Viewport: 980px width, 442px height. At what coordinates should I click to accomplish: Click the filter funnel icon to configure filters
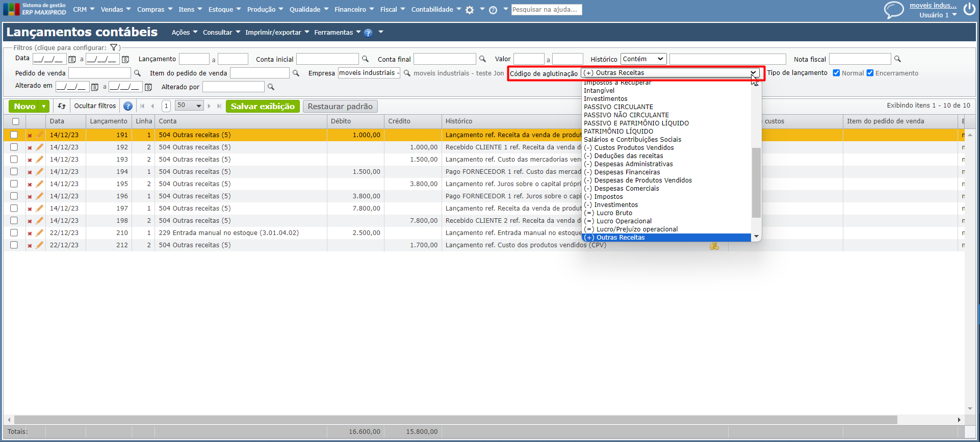(x=114, y=47)
